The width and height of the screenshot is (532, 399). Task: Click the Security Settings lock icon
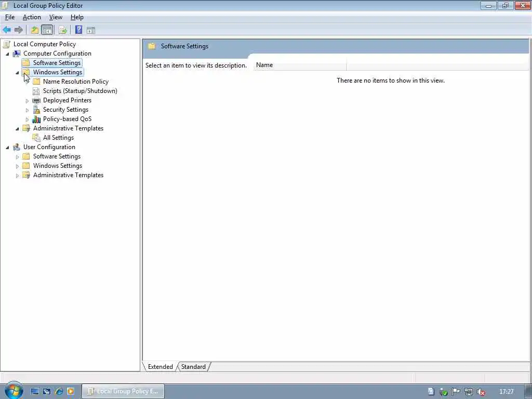coord(36,110)
